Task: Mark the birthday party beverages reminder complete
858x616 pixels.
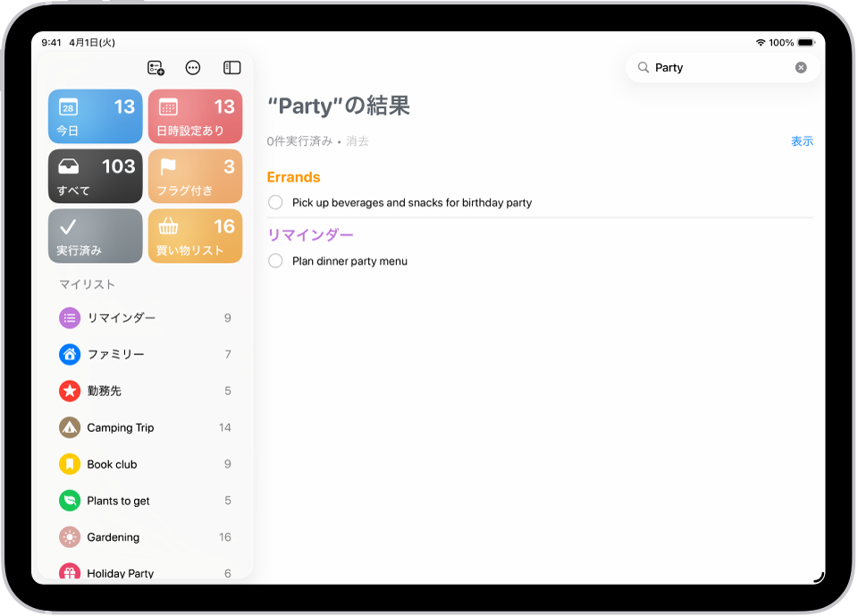Action: [x=275, y=202]
